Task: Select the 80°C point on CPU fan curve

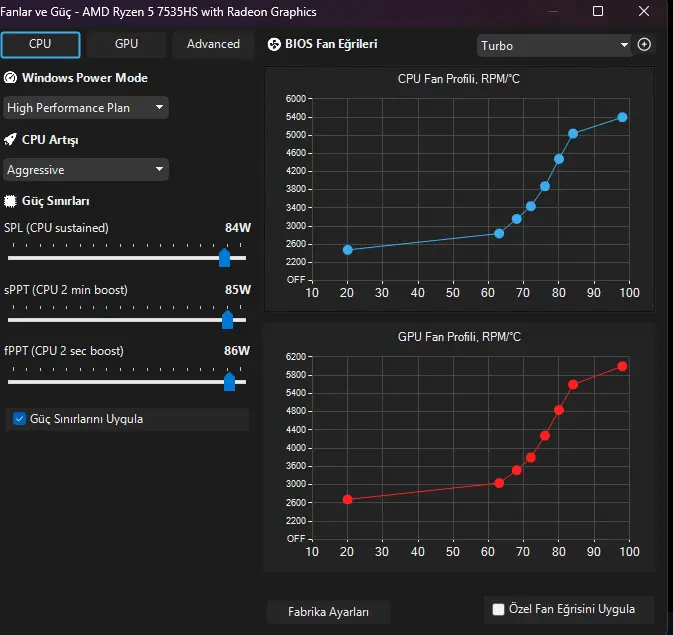Action: pos(558,159)
